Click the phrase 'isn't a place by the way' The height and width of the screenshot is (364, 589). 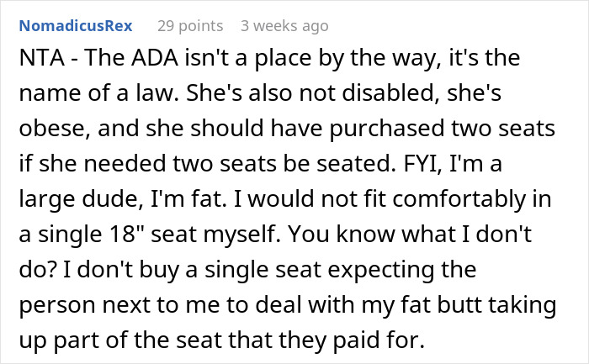point(306,62)
